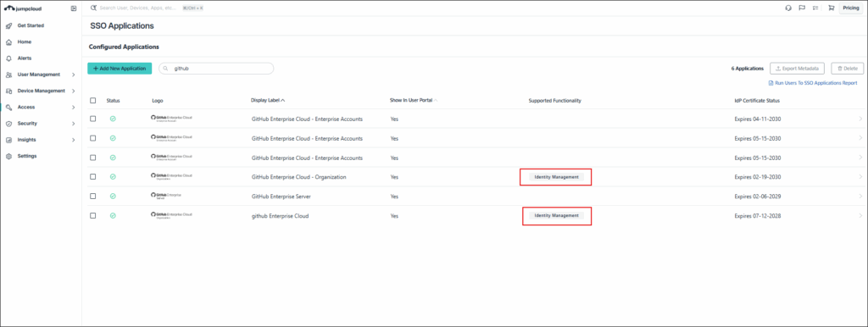Click the Supported Functionality column header
Screen dimensions: 868x327
point(554,101)
